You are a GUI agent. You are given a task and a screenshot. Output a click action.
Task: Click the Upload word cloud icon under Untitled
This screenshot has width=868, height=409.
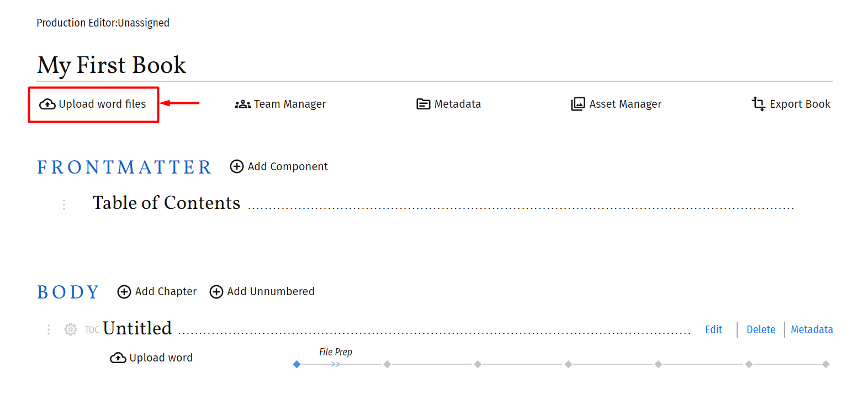tap(118, 358)
